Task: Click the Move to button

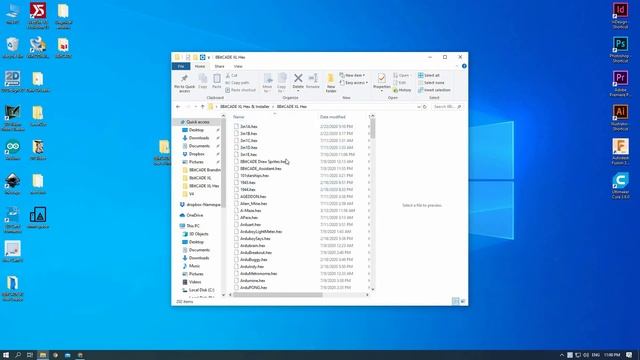Action: [267, 82]
